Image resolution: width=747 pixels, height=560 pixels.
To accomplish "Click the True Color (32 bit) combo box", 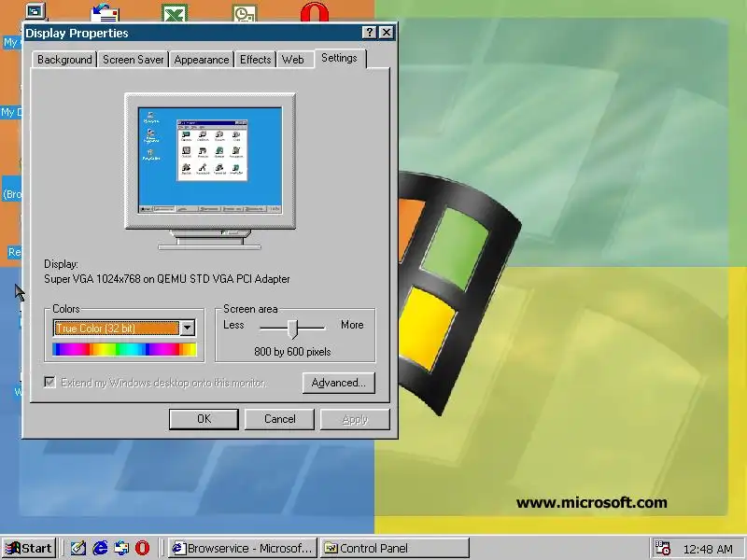I will [x=124, y=328].
